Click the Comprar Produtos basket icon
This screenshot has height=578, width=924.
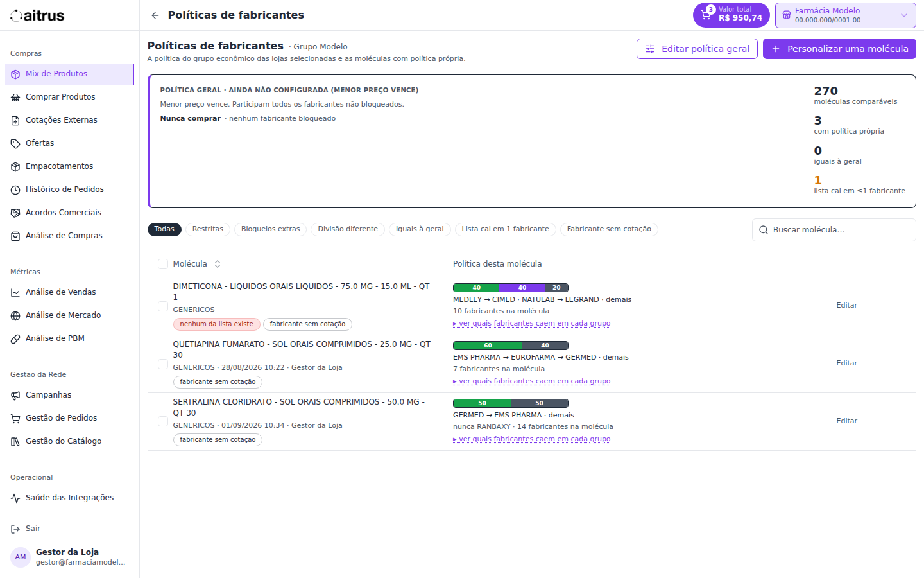[x=15, y=98]
